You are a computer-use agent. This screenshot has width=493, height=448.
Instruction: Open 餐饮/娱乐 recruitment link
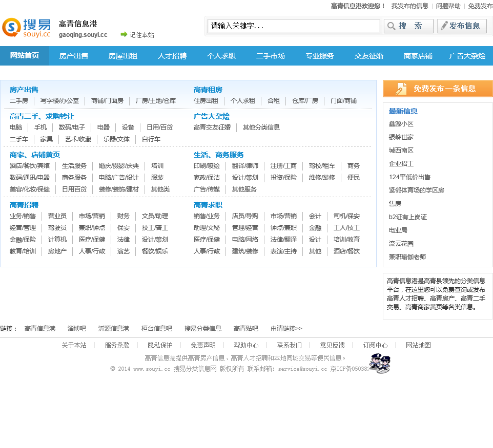pyautogui.click(x=155, y=251)
